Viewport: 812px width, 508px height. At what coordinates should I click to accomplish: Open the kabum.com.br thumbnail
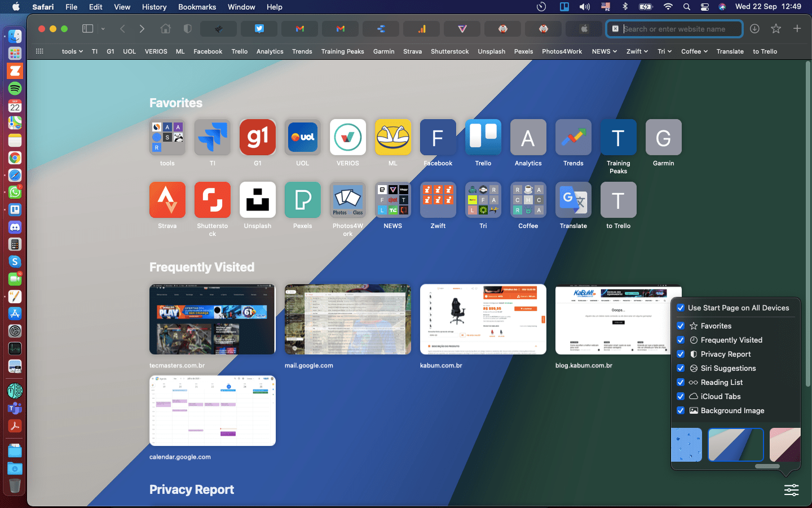pos(483,319)
